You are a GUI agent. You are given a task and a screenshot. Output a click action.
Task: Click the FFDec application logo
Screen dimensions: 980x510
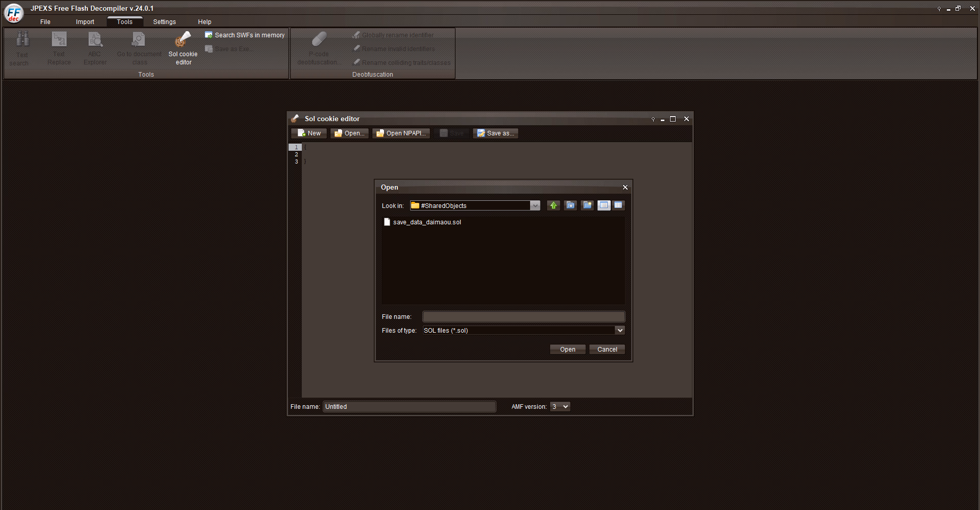[14, 13]
